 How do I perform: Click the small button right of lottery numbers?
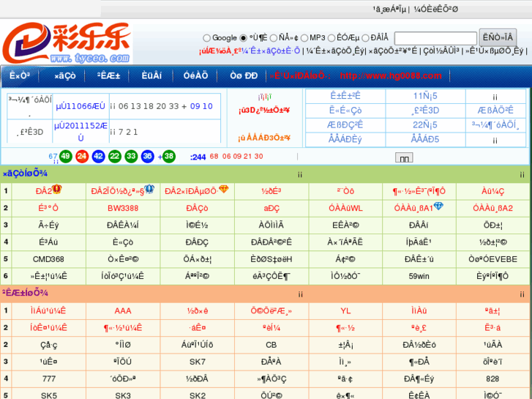pos(404,157)
